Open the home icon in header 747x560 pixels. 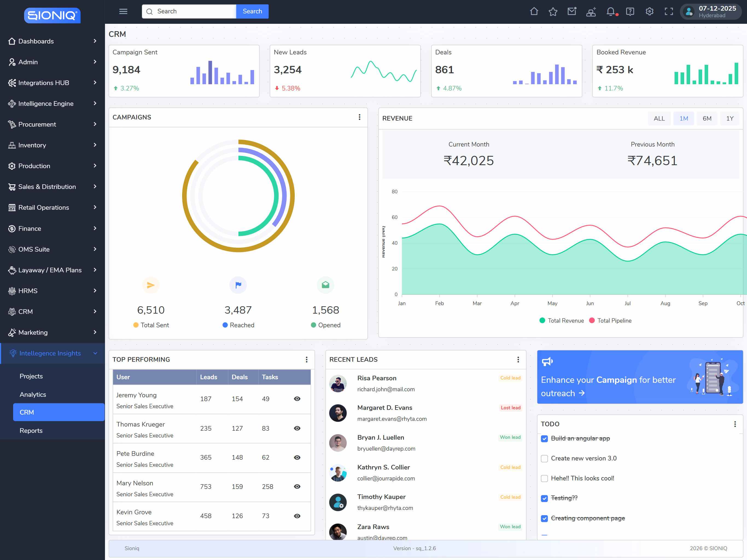(x=534, y=11)
